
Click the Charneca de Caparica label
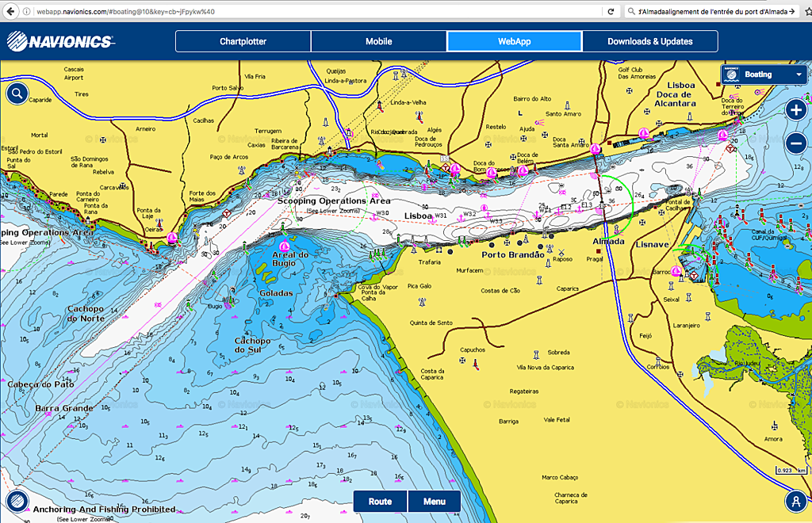(570, 498)
